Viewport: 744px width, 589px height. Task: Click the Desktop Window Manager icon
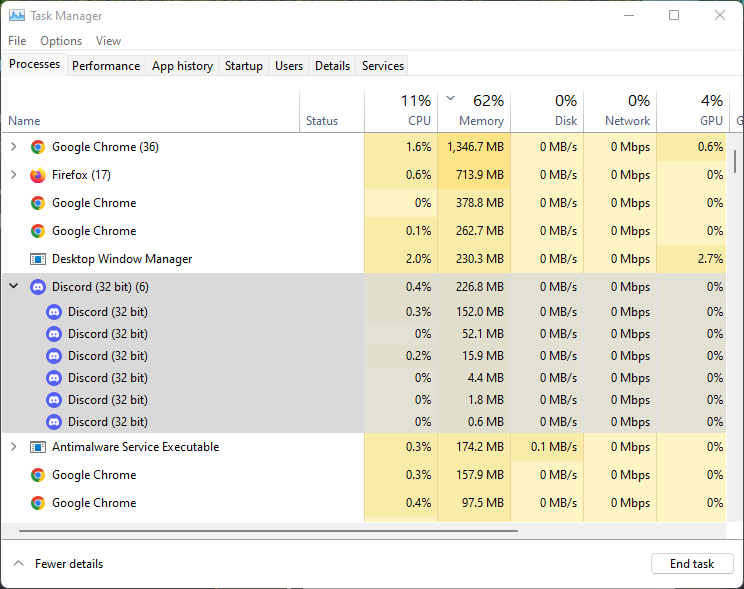[x=38, y=259]
